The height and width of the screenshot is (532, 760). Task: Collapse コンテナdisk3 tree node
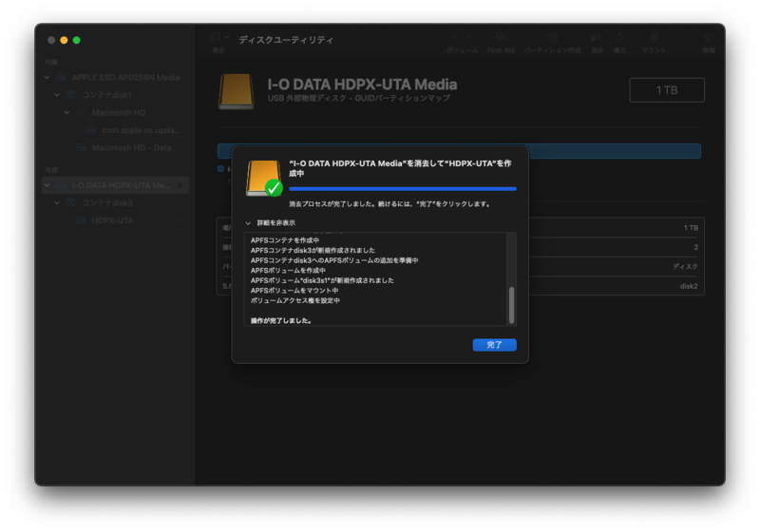57,202
